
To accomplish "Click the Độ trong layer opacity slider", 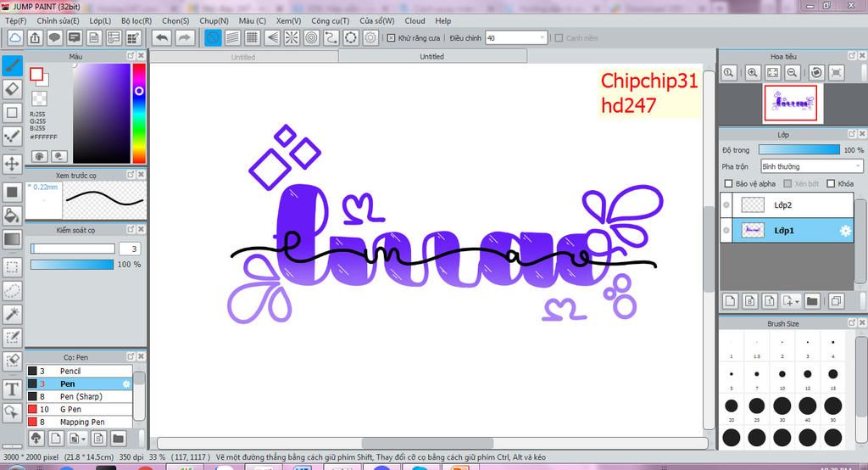I will (x=798, y=149).
